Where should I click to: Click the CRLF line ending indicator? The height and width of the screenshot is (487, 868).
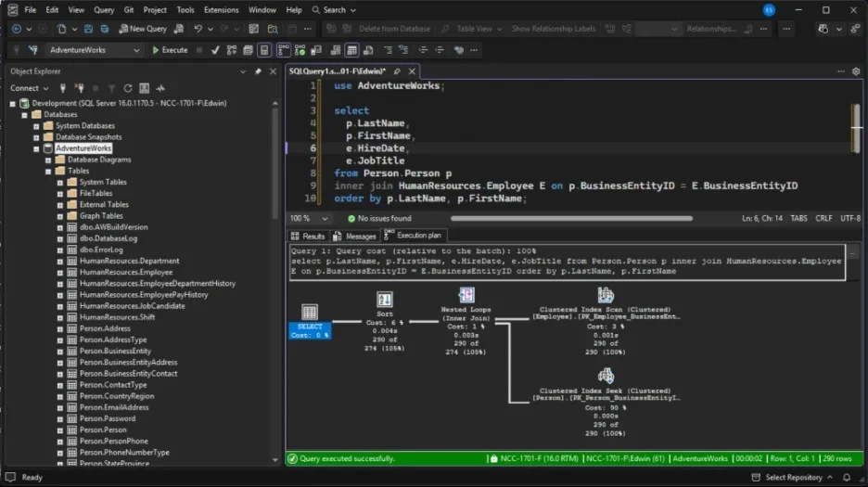823,219
